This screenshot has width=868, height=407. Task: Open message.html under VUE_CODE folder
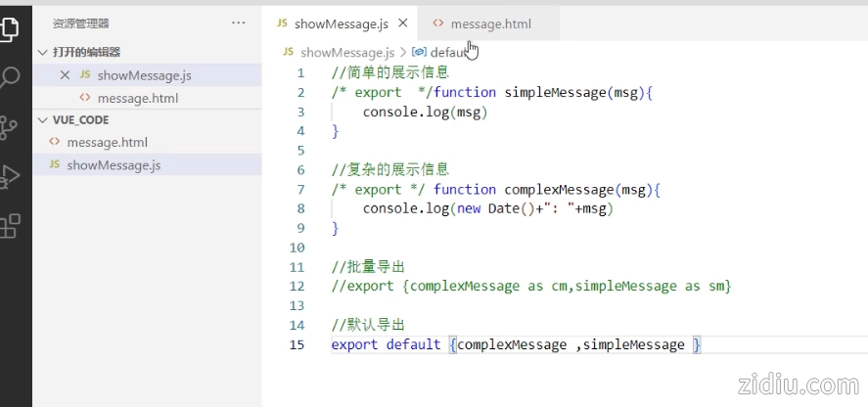107,143
